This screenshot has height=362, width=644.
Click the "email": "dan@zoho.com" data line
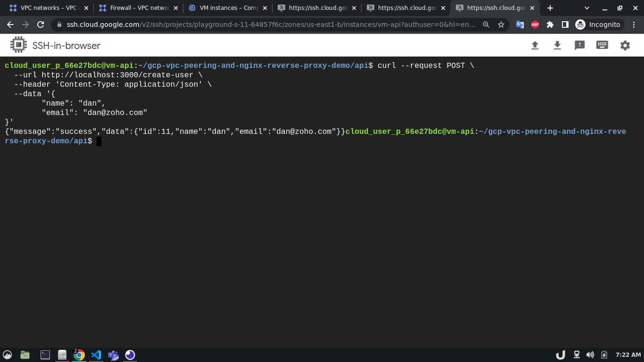pyautogui.click(x=94, y=113)
